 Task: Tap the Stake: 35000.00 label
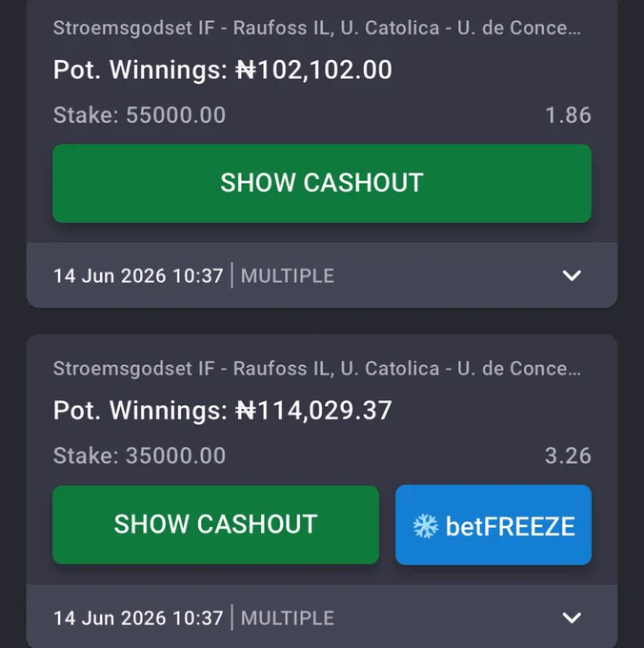pyautogui.click(x=139, y=456)
